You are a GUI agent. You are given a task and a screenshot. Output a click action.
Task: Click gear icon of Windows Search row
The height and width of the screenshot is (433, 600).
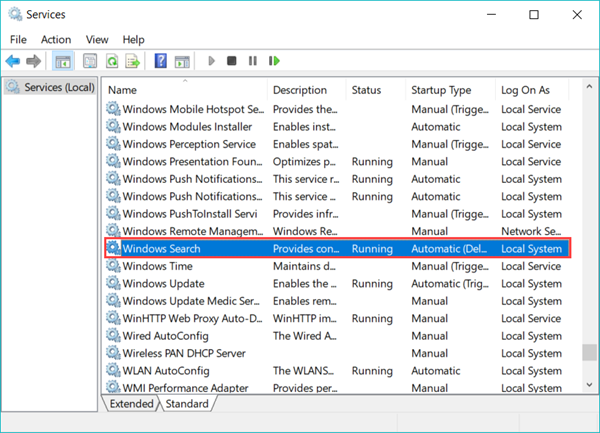coord(113,248)
